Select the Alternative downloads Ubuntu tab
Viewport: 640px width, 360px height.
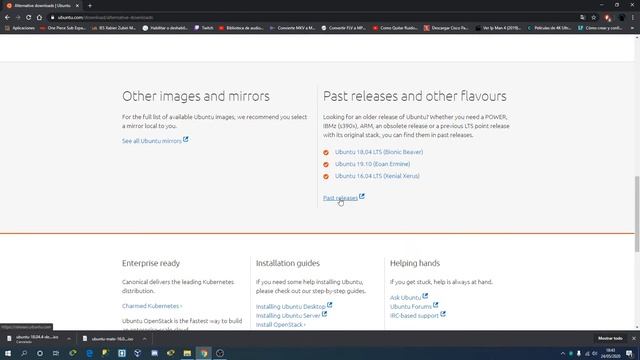[42, 6]
